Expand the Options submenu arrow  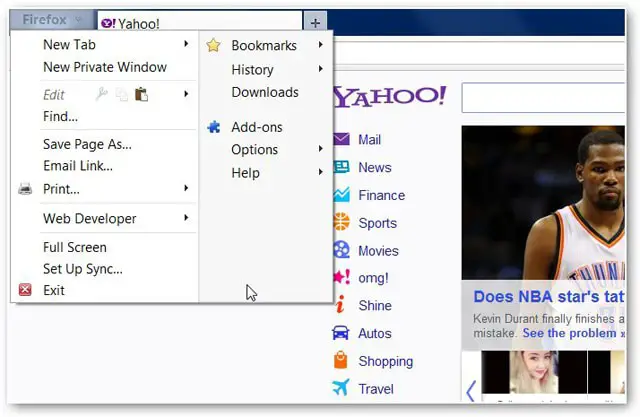pyautogui.click(x=321, y=149)
